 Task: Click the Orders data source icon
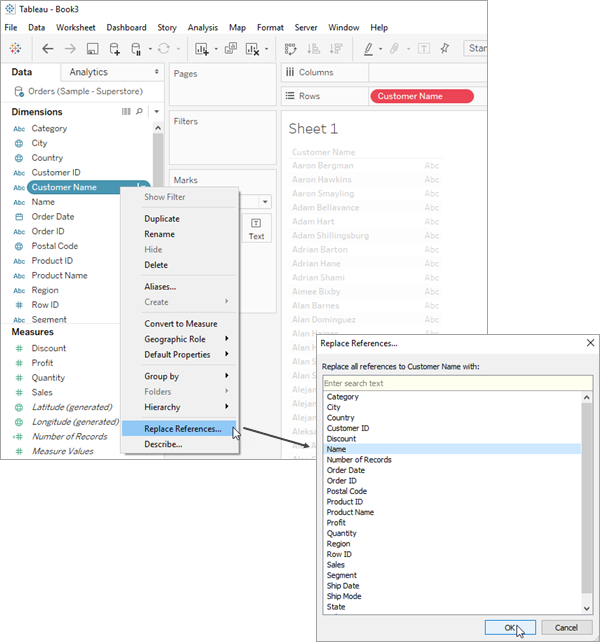pos(19,91)
